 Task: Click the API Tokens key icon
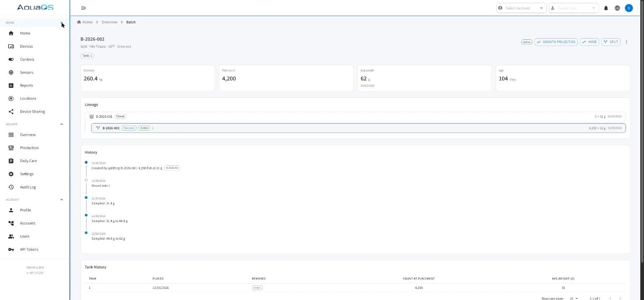click(x=11, y=250)
